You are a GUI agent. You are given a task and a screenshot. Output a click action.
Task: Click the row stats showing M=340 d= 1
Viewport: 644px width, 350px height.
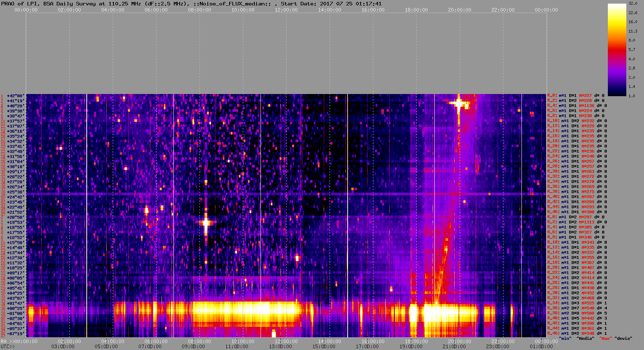577,334
